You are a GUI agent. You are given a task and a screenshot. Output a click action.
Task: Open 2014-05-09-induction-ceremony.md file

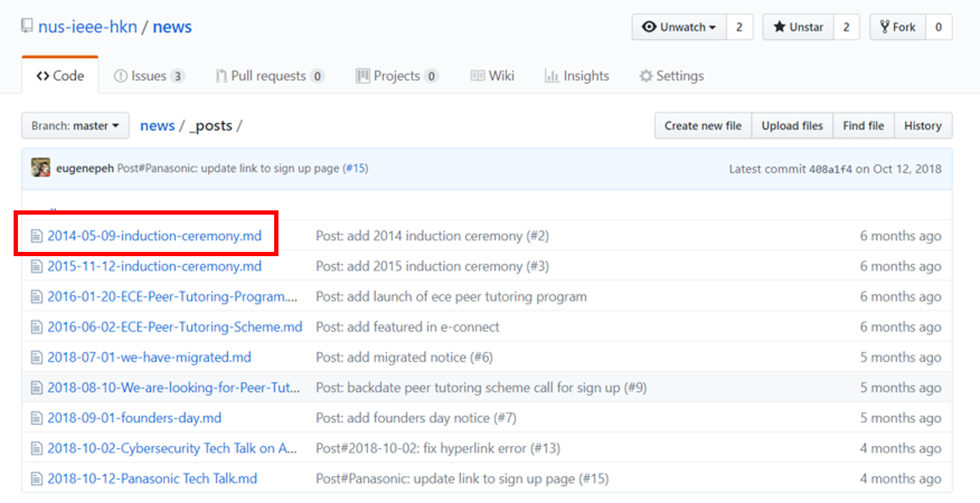click(x=155, y=235)
